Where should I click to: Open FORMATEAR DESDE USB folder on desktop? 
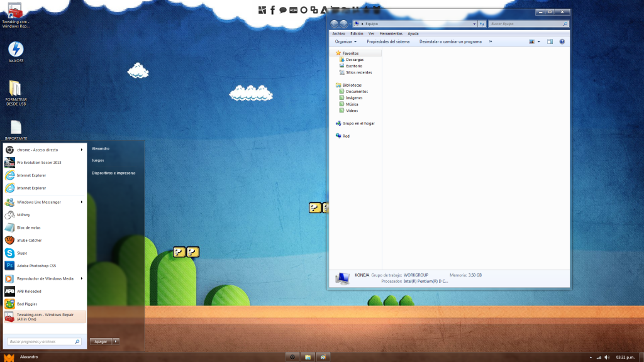[16, 93]
